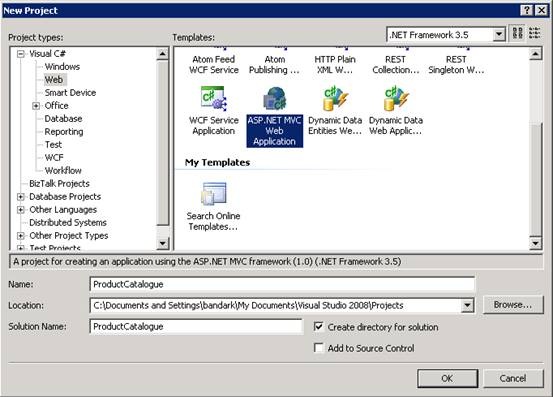Choose the Dynamic Data Entities Web template
The height and width of the screenshot is (397, 553).
coord(335,111)
